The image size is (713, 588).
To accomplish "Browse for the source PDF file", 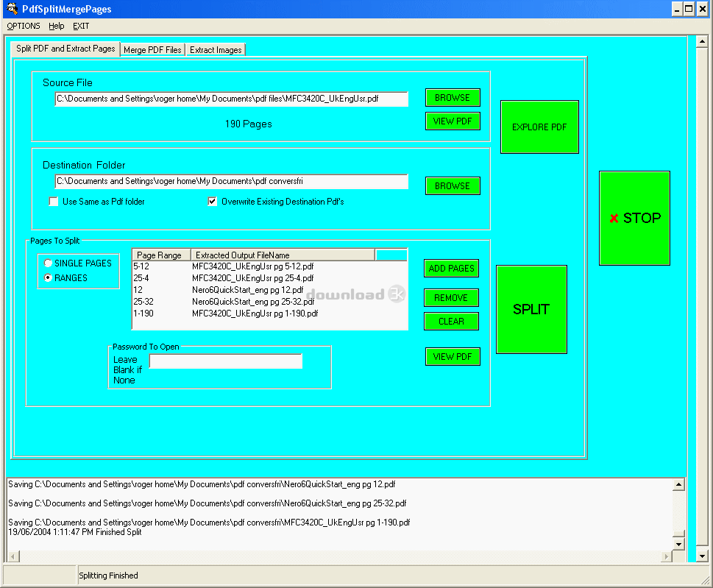I will 453,98.
